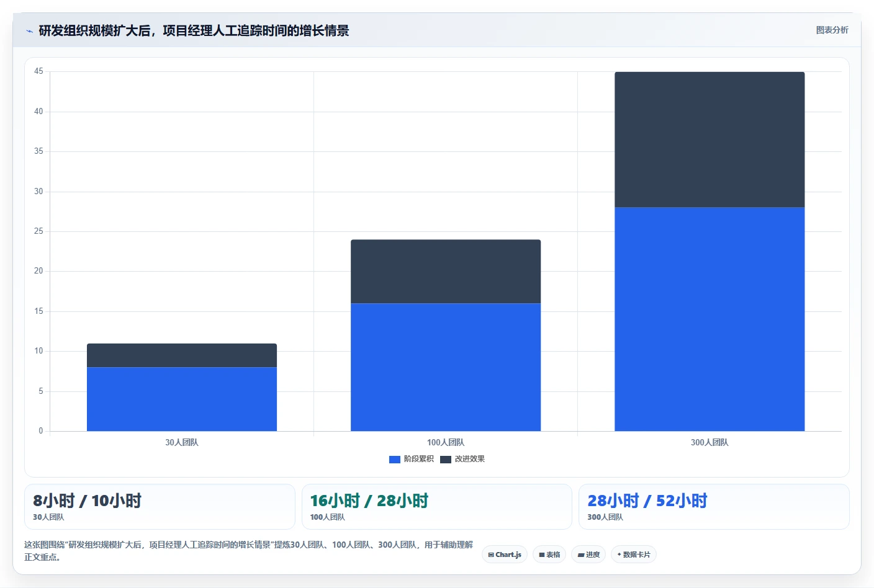The width and height of the screenshot is (874, 588).
Task: Click the y-axis value 45
Action: click(x=38, y=71)
